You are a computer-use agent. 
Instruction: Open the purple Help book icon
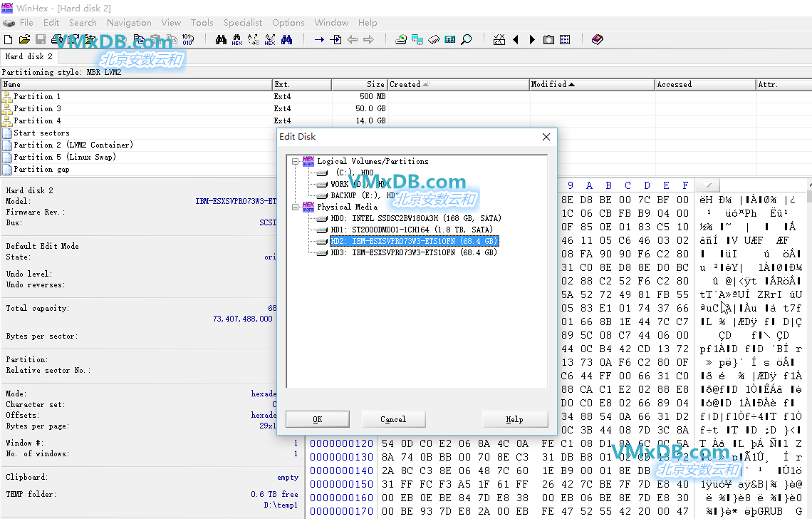pos(597,39)
